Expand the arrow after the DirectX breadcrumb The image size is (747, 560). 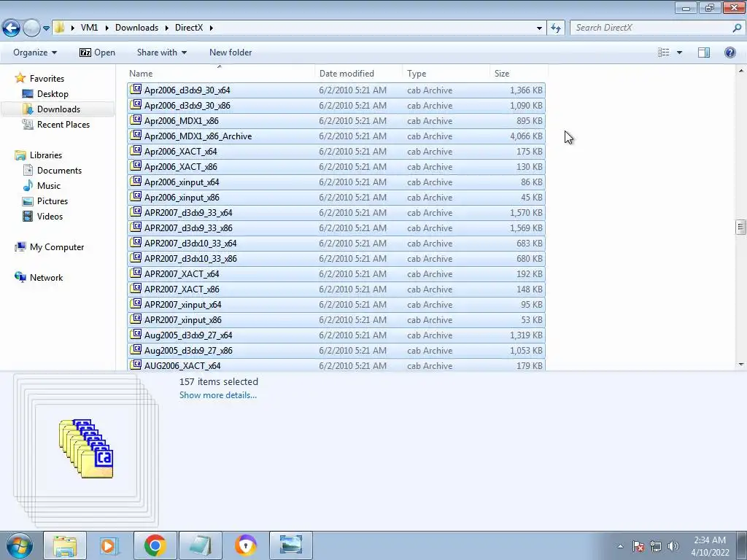coord(211,28)
